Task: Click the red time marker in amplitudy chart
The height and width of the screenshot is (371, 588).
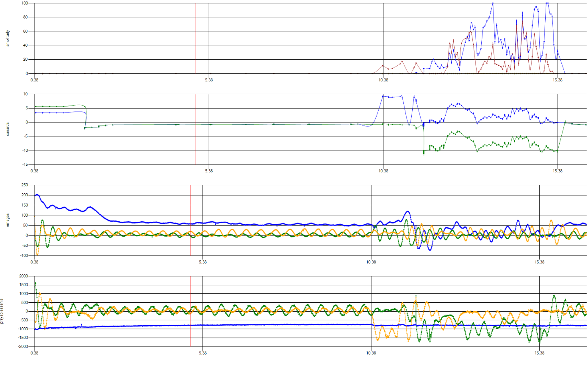Action: tap(196, 38)
